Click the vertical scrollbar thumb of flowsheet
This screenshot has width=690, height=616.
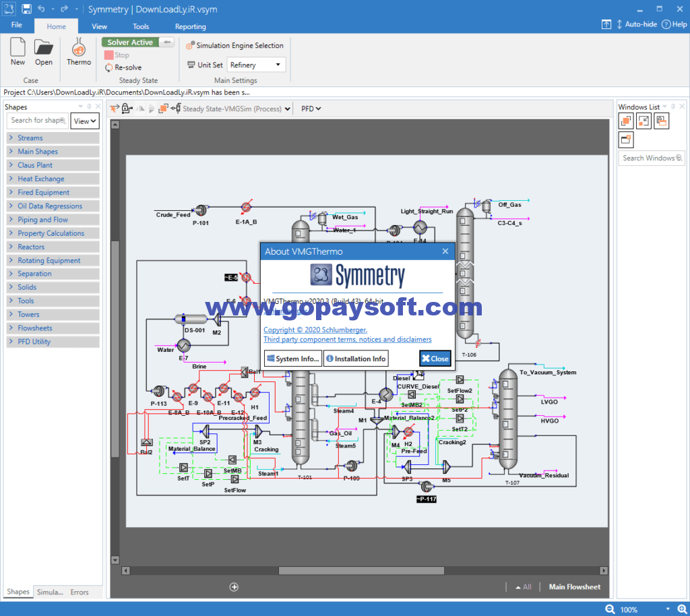pyautogui.click(x=115, y=350)
